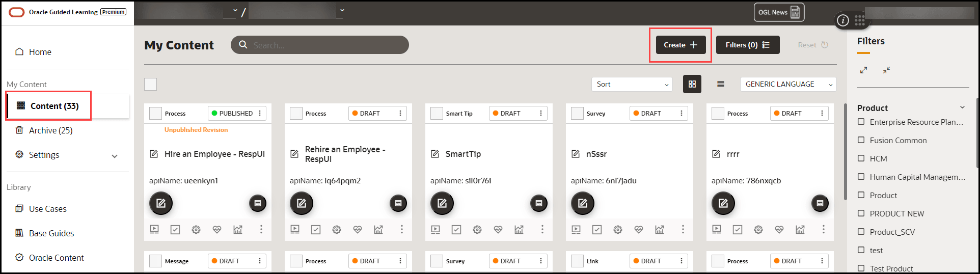Click the Create button
The width and height of the screenshot is (980, 274).
click(x=680, y=45)
